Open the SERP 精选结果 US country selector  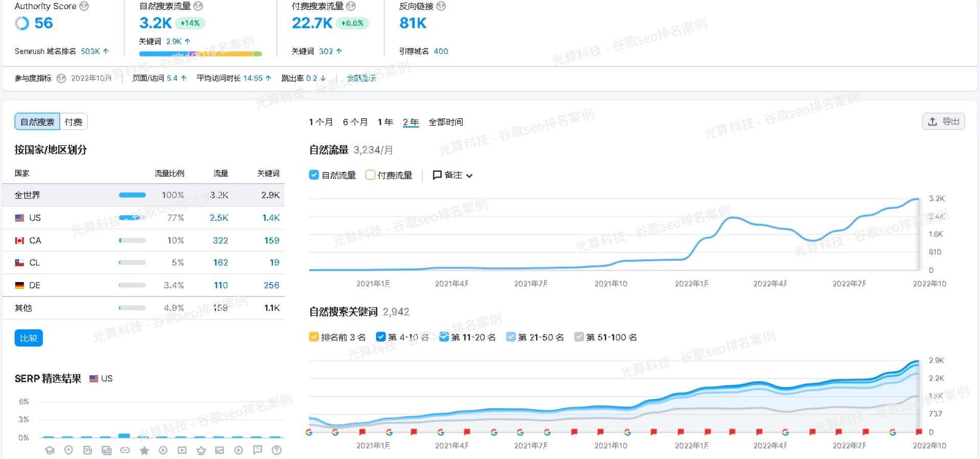[x=101, y=378]
